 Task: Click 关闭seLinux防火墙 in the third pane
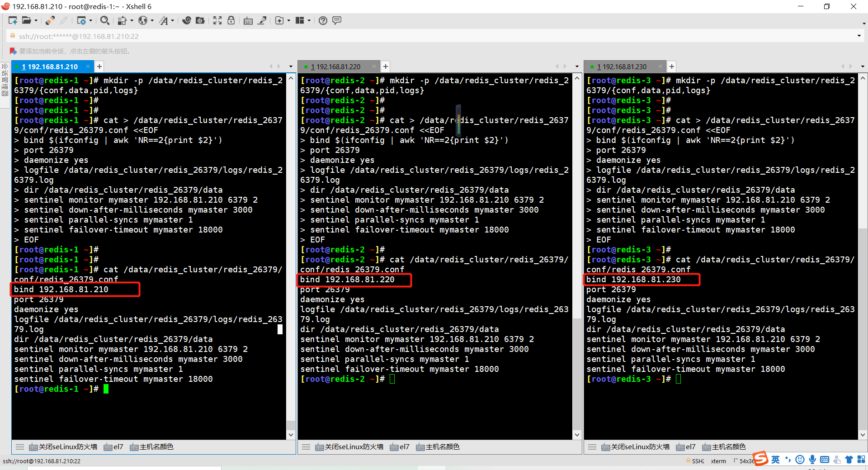tap(636, 447)
